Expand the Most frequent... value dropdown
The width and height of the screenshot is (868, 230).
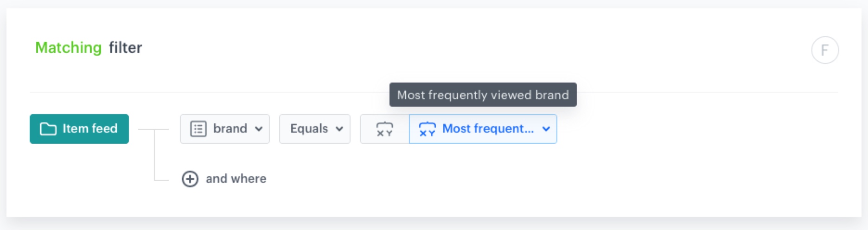coord(483,129)
